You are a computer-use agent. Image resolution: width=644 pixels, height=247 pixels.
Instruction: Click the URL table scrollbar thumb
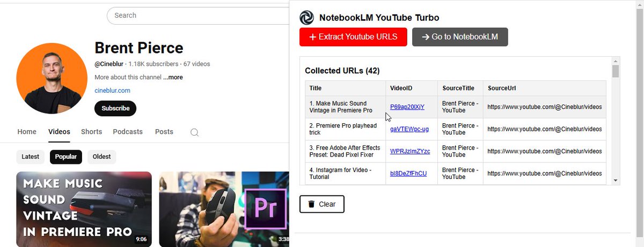[616, 71]
